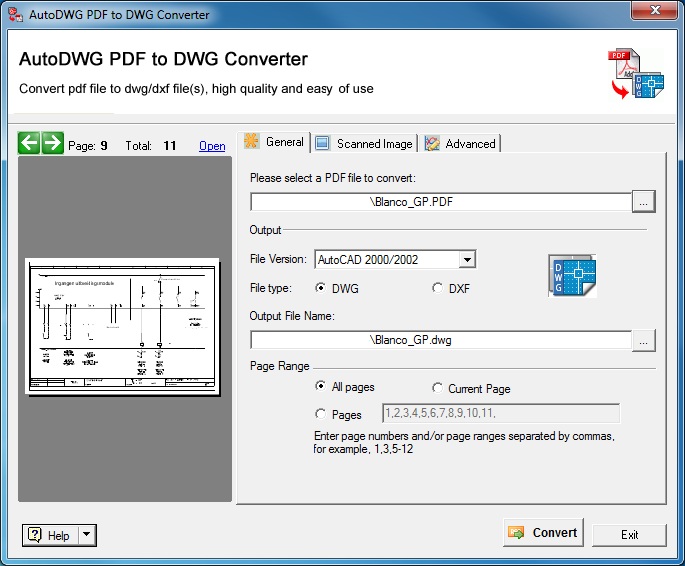Switch to the Advanced tab
This screenshot has height=566, width=685.
tap(460, 144)
